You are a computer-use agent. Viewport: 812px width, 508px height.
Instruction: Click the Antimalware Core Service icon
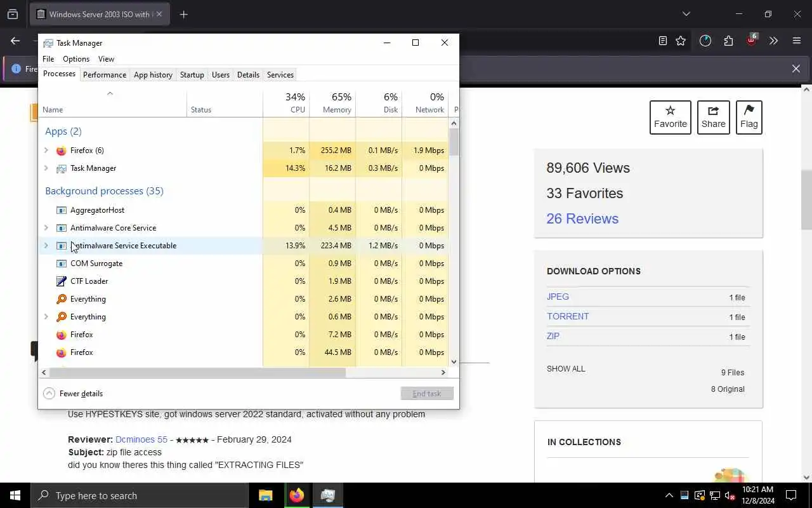pos(61,228)
